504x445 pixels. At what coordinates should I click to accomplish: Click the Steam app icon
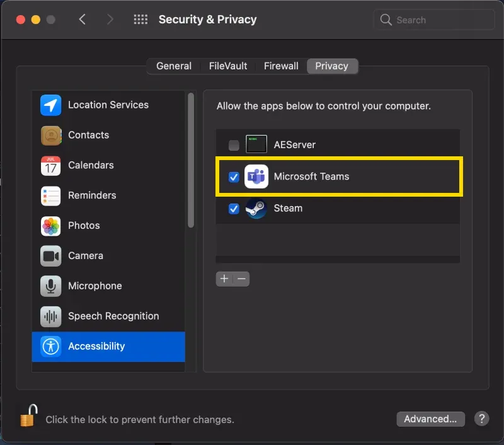pos(256,209)
